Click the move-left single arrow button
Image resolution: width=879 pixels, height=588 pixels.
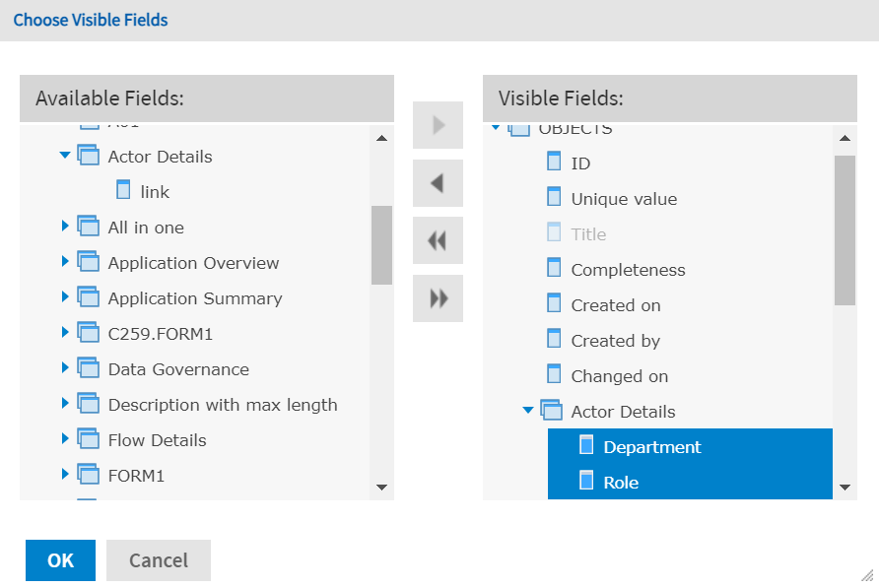[438, 183]
